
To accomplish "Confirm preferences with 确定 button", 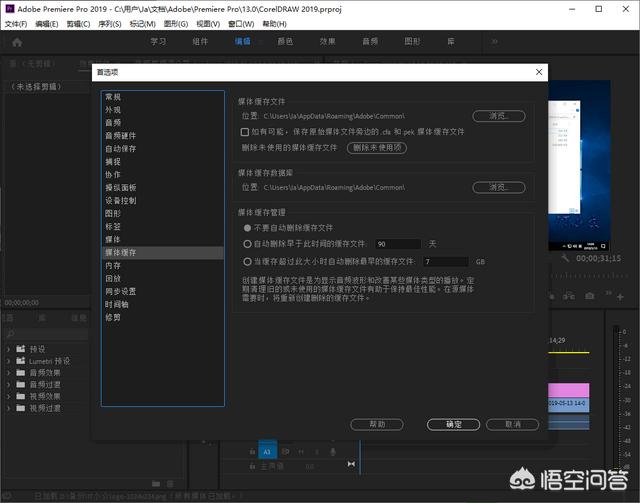I will coord(453,425).
